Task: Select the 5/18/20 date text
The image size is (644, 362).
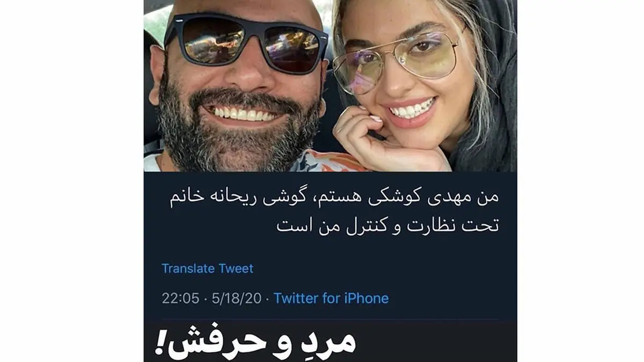Action: click(x=237, y=299)
